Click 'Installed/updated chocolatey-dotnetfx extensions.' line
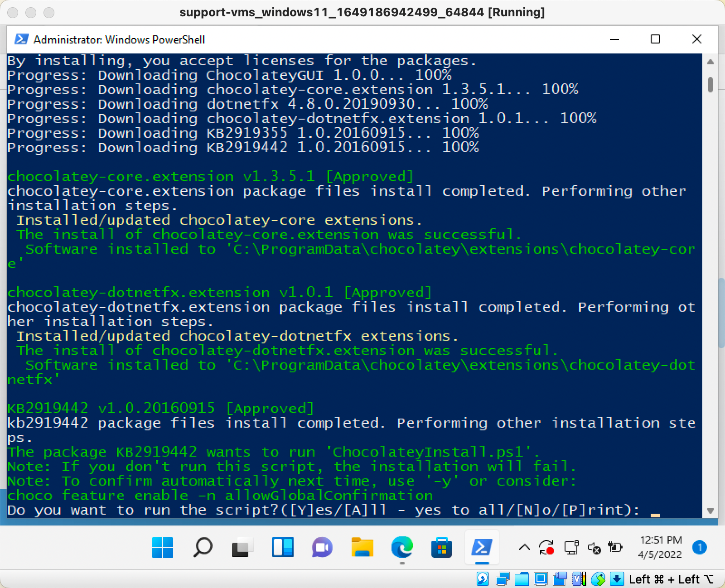The height and width of the screenshot is (588, 725). [x=237, y=336]
